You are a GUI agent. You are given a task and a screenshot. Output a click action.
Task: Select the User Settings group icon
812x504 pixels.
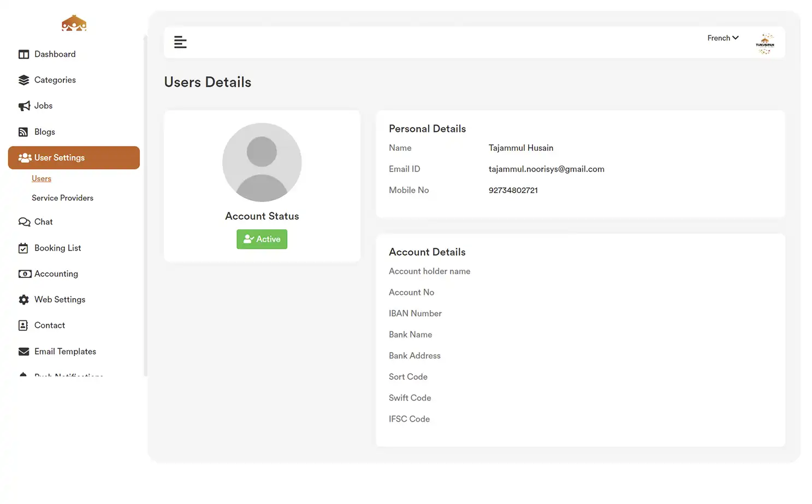click(x=25, y=157)
